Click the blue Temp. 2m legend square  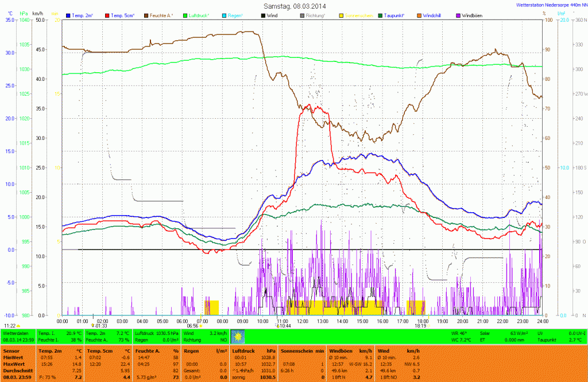coord(68,15)
